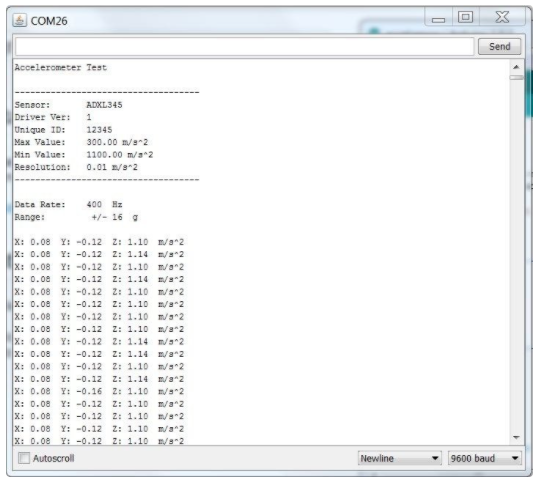Click the Data Rate 400 Hz line
The width and height of the screenshot is (542, 483).
(x=68, y=204)
